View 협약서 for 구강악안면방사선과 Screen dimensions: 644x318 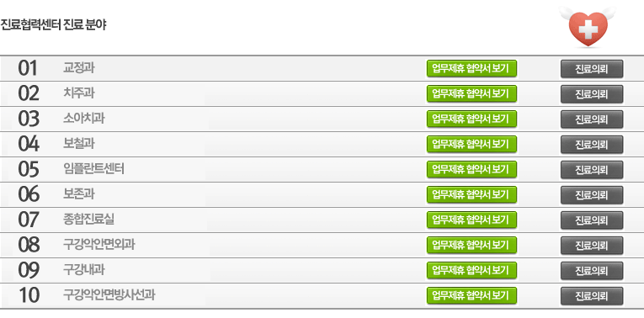tap(471, 296)
